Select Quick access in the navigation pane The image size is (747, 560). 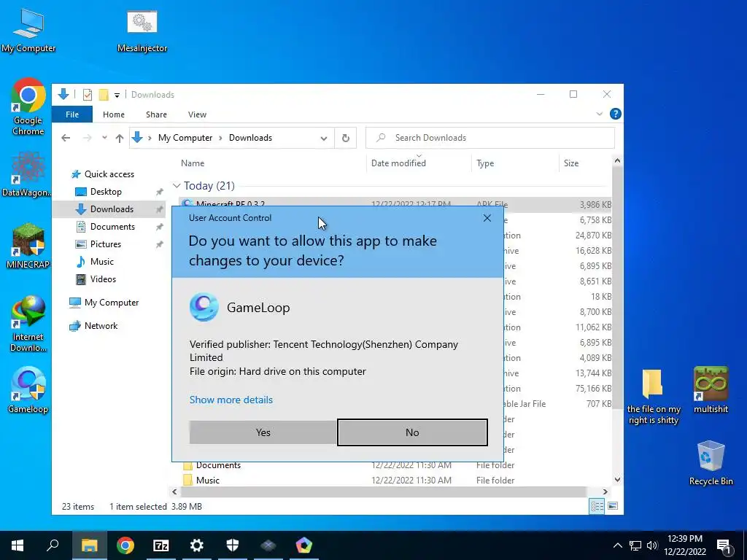click(109, 174)
